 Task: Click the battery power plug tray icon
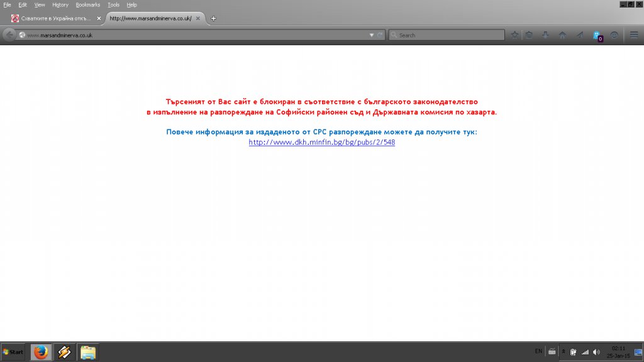(574, 352)
